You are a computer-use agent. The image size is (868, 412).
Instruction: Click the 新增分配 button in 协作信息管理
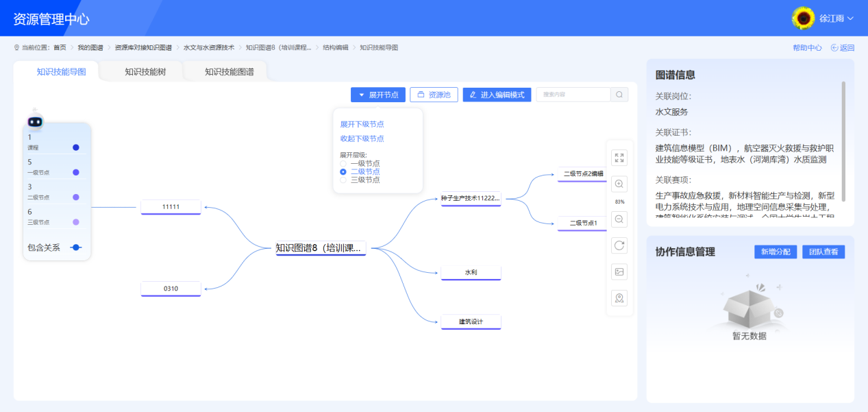(x=774, y=251)
